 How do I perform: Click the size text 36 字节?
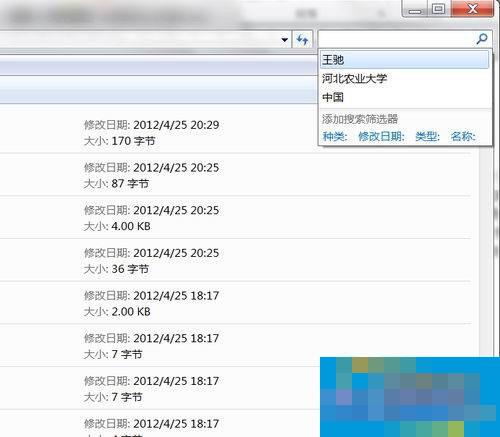pos(130,269)
